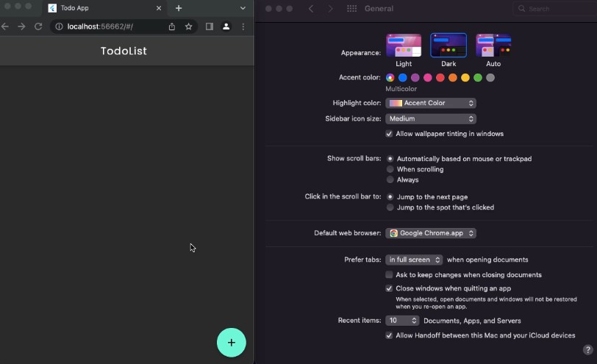
Task: Reload the Todo App page
Action: pyautogui.click(x=38, y=26)
